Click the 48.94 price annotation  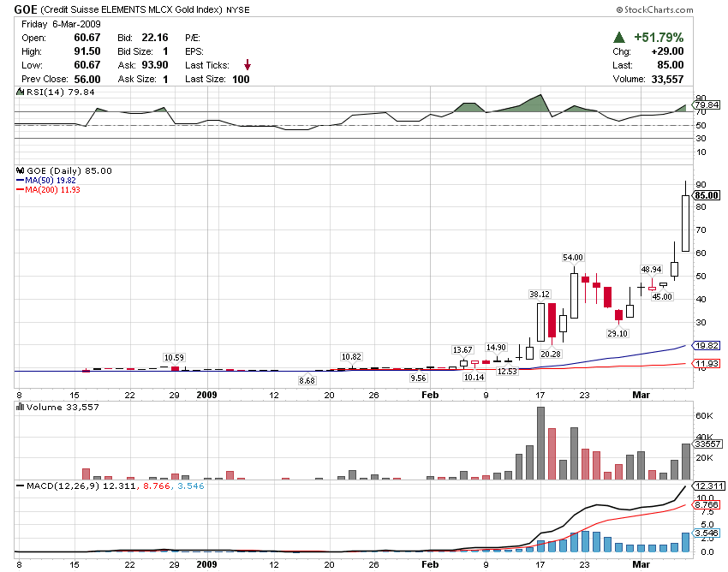click(x=651, y=269)
